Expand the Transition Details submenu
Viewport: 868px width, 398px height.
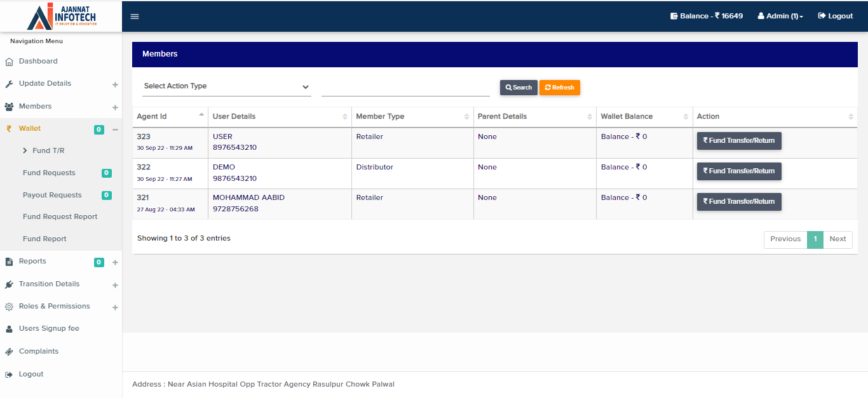115,285
